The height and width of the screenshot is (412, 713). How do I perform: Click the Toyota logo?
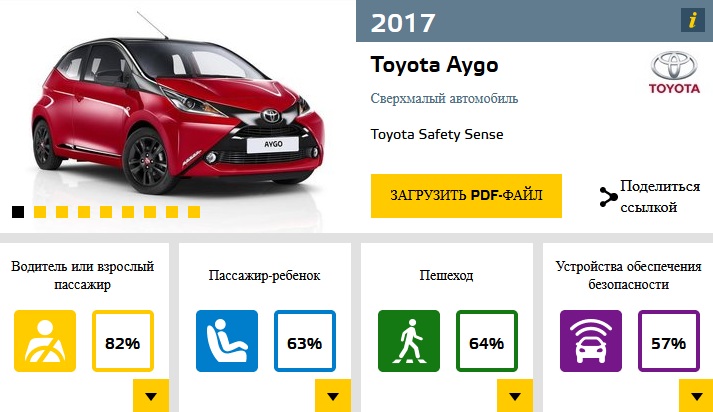[x=674, y=72]
